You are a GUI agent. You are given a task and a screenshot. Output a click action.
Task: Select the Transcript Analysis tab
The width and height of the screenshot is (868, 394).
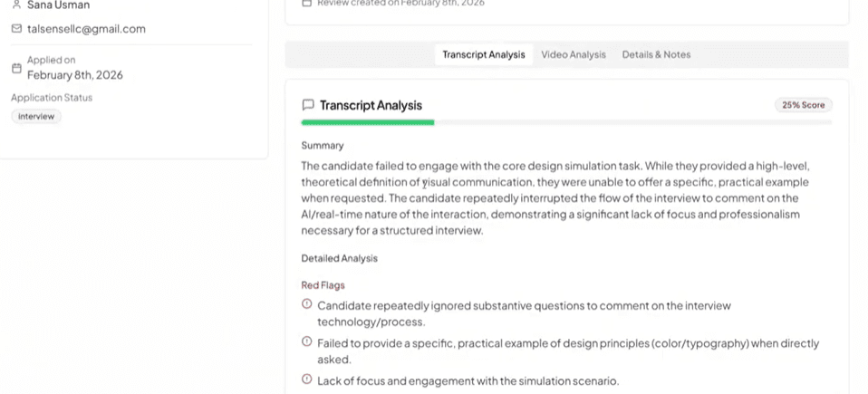tap(483, 54)
